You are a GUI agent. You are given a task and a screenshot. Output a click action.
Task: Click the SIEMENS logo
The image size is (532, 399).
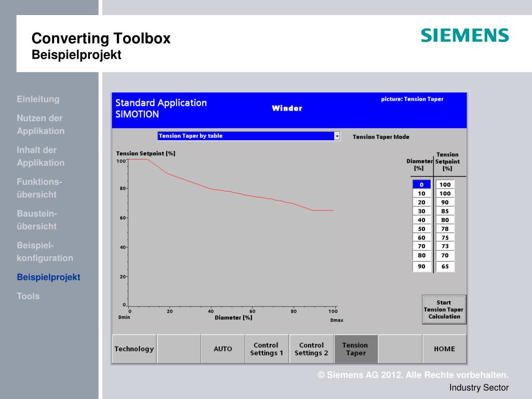click(x=465, y=35)
